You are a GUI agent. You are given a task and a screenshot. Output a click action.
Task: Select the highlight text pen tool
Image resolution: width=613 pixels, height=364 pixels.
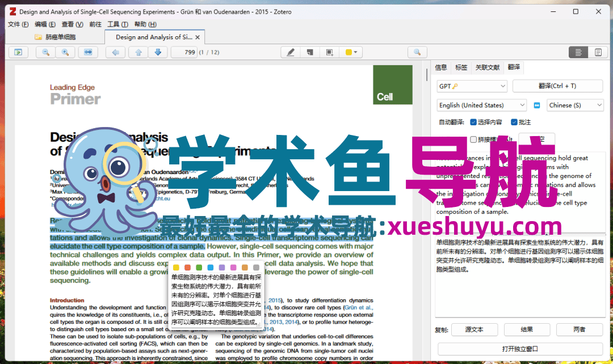tap(291, 52)
